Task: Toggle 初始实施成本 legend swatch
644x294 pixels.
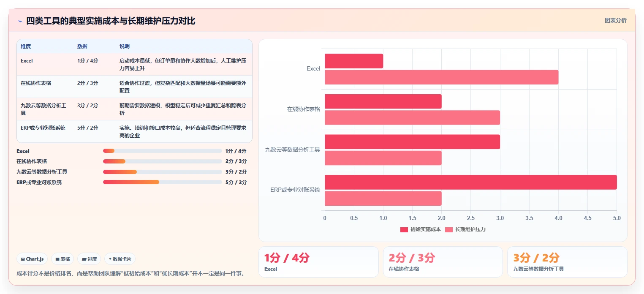Action: pyautogui.click(x=404, y=229)
